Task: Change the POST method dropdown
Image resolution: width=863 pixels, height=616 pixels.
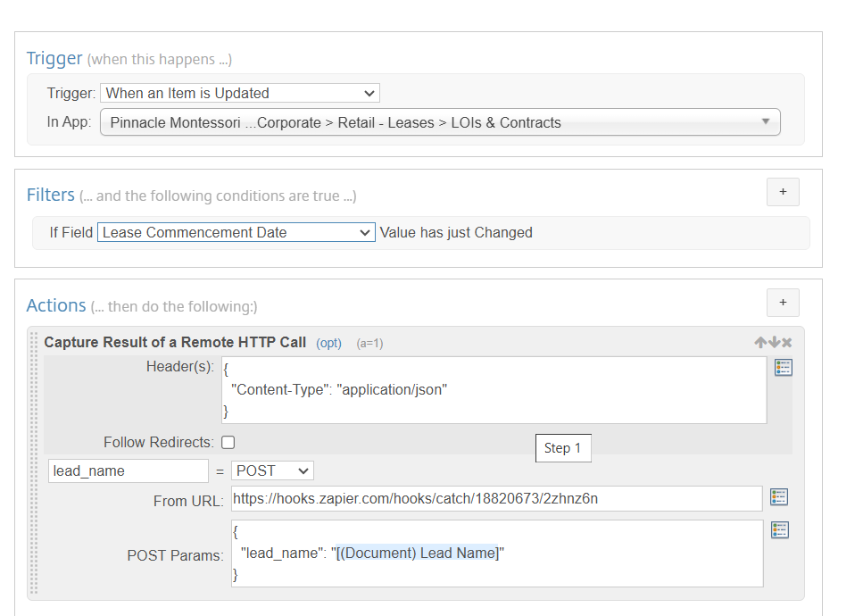Action: click(272, 470)
